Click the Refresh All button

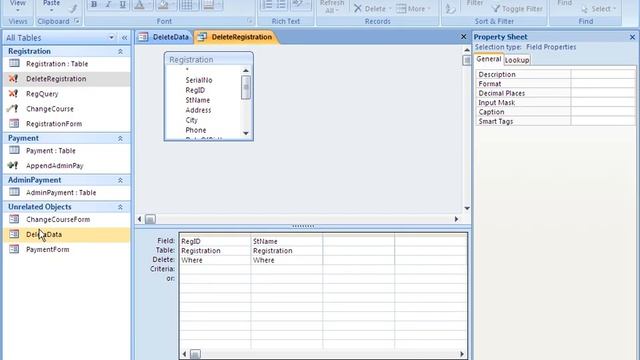click(x=331, y=7)
